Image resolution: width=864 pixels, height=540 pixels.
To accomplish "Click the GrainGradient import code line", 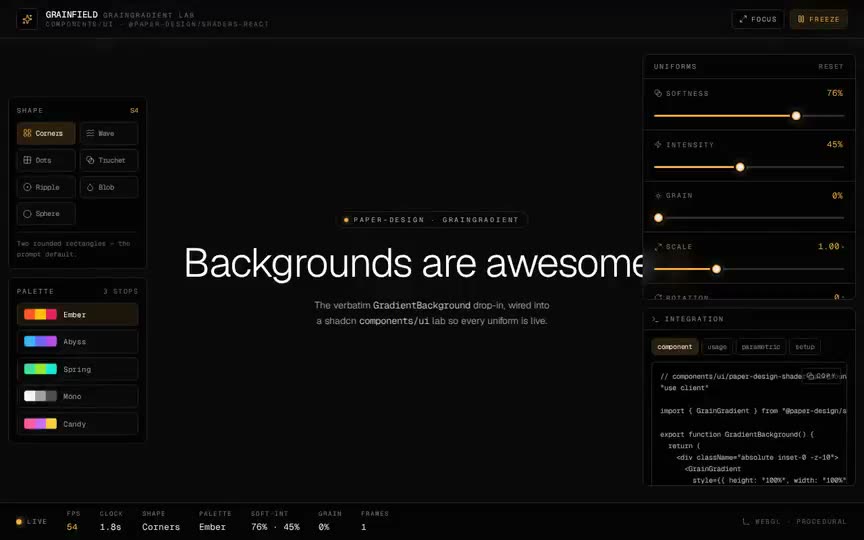I will coord(753,411).
